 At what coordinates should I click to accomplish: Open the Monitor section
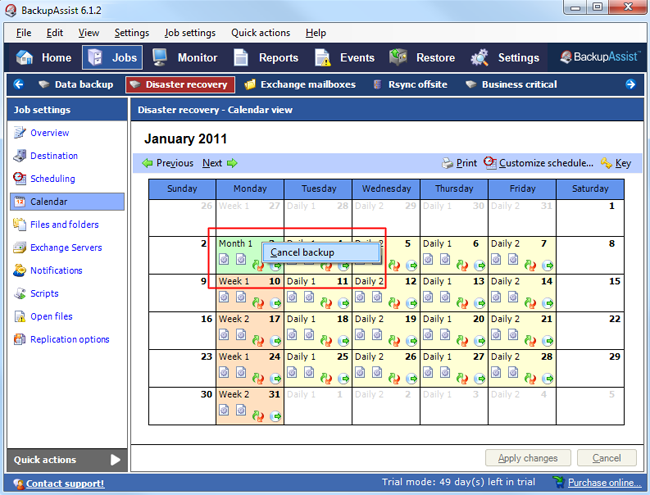coord(184,58)
